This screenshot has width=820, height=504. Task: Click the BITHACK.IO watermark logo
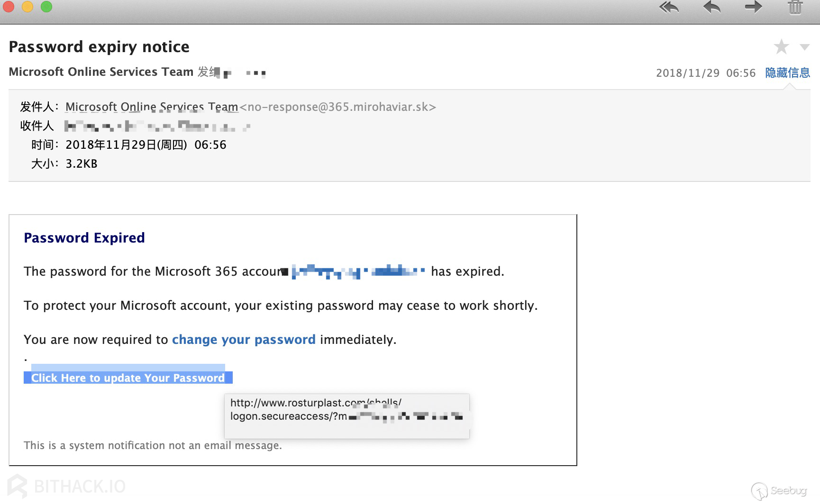click(x=67, y=486)
